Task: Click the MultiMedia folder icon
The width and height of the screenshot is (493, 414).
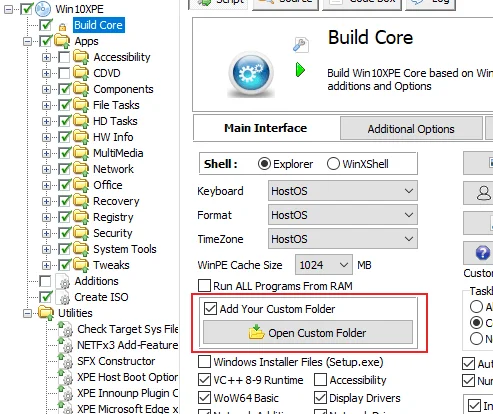Action: [81, 153]
